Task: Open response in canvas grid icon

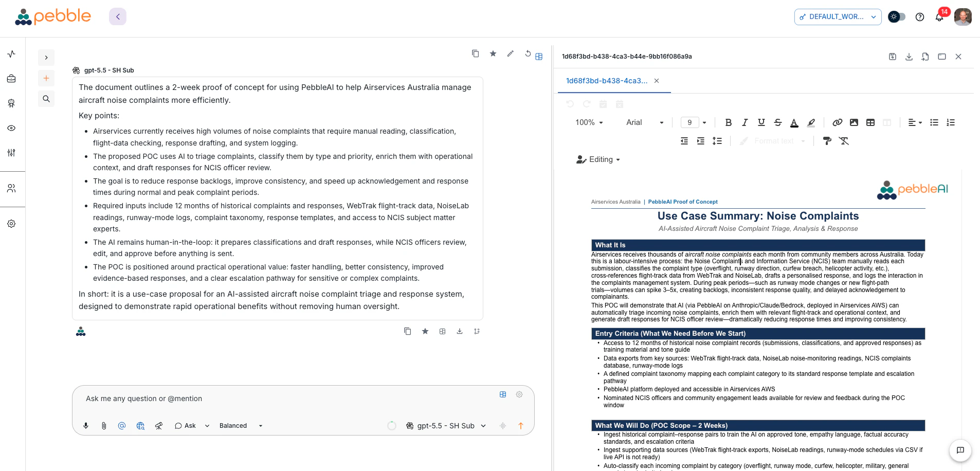Action: 443,331
